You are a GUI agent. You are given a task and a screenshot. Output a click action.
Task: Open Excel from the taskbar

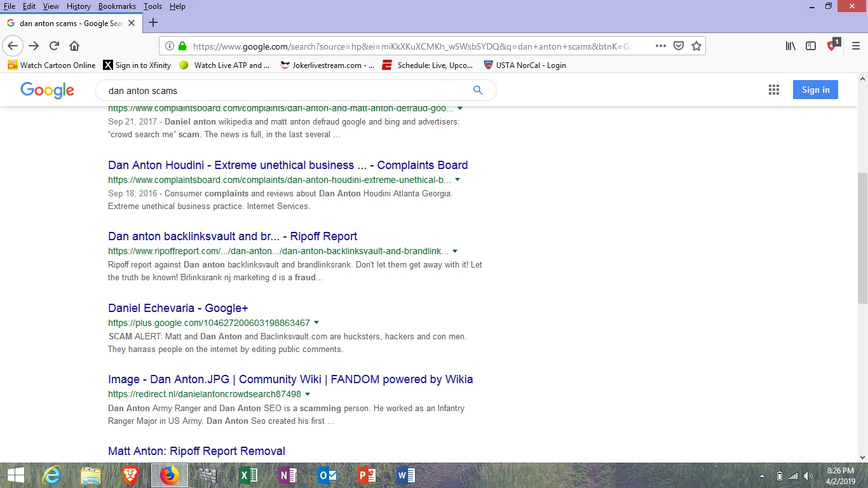click(248, 475)
